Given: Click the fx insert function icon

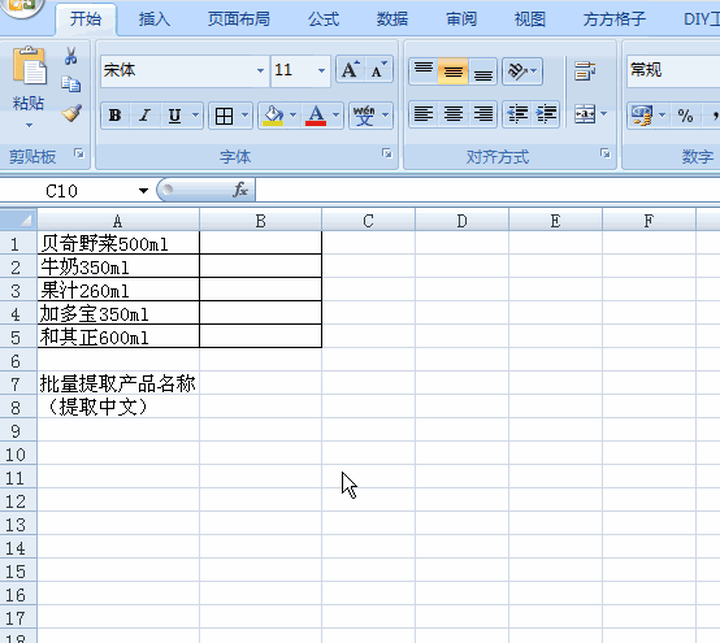Looking at the screenshot, I should click(241, 190).
